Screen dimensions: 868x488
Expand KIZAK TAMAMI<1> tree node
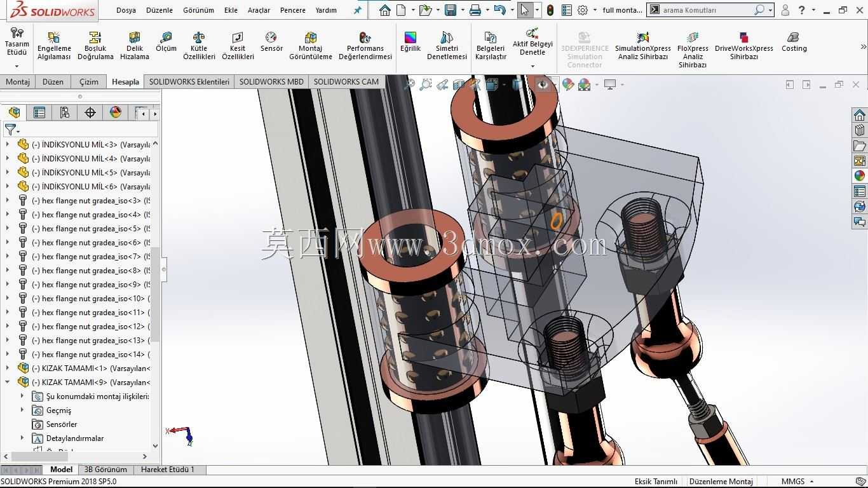coord(8,368)
